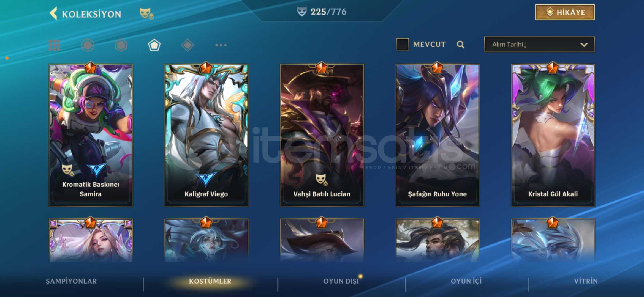Switch to the Şampiyonlar tab
The height and width of the screenshot is (297, 644).
(x=71, y=281)
